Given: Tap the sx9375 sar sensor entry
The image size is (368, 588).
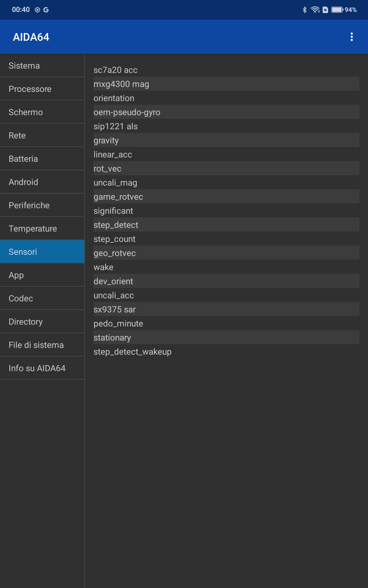Looking at the screenshot, I should 226,309.
